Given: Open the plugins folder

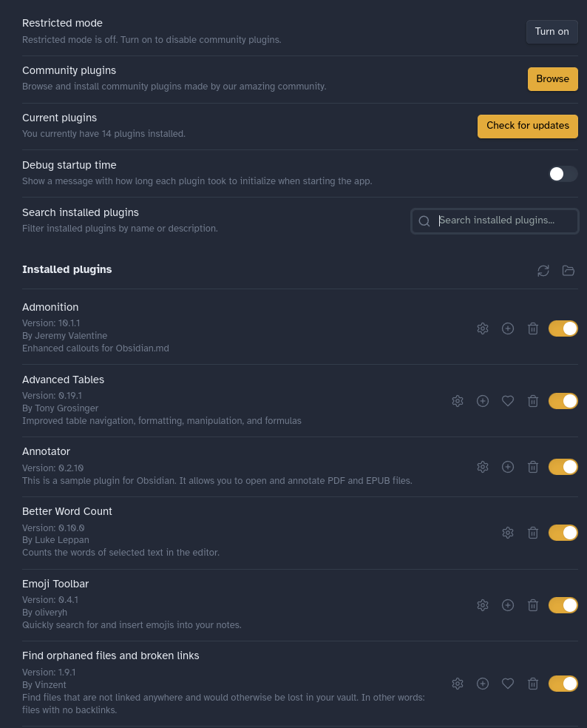Looking at the screenshot, I should click(x=569, y=271).
